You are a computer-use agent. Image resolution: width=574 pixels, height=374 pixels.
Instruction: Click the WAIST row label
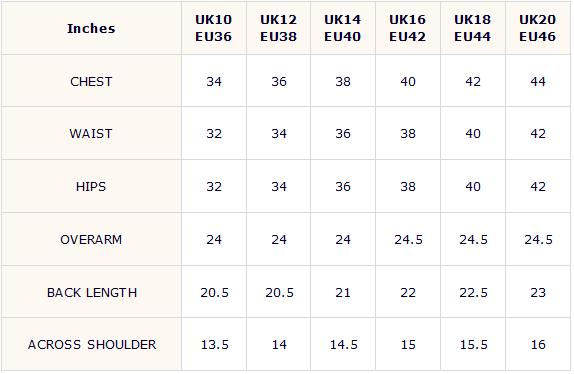[91, 134]
